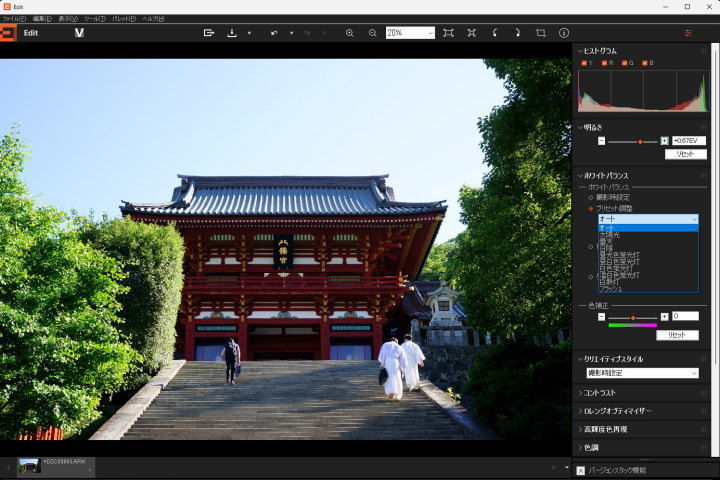Click the actual-size display icon
The image size is (720, 480).
tap(472, 33)
